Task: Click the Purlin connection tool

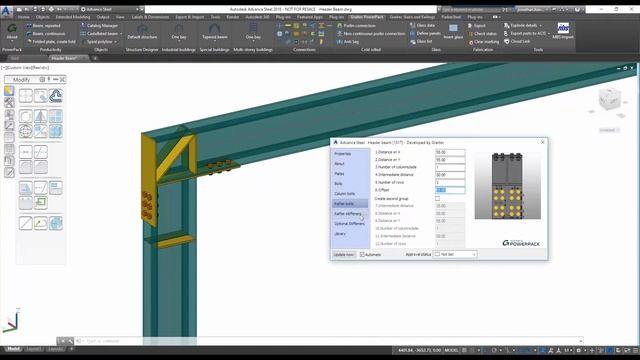Action: point(356,25)
